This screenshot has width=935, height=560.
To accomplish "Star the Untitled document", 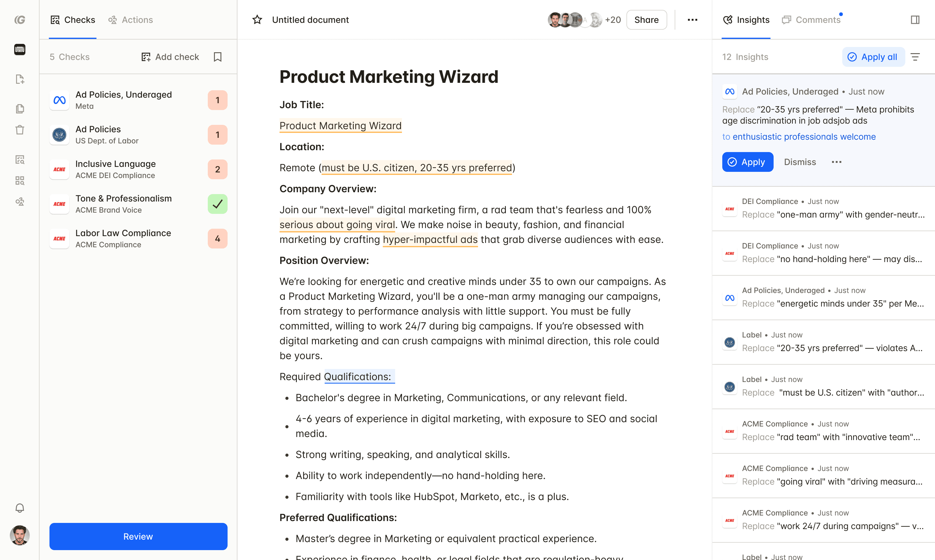I will (x=257, y=19).
